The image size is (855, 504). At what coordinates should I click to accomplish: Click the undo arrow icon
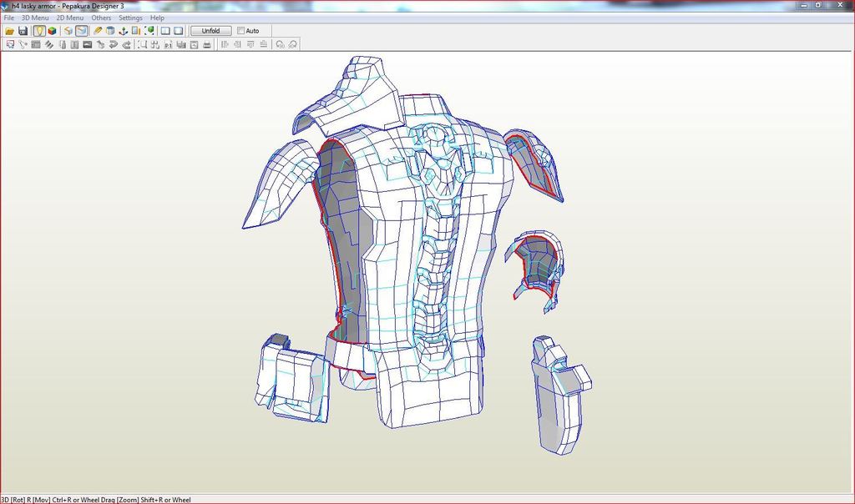(x=113, y=44)
